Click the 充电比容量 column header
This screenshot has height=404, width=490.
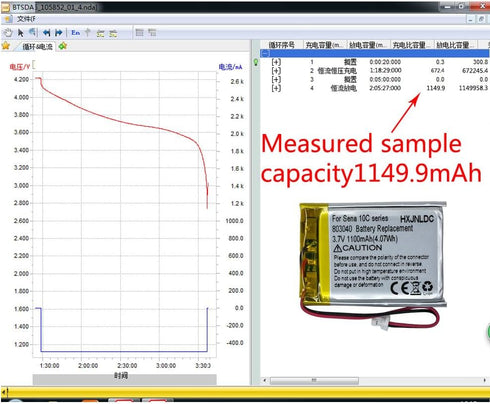411,45
